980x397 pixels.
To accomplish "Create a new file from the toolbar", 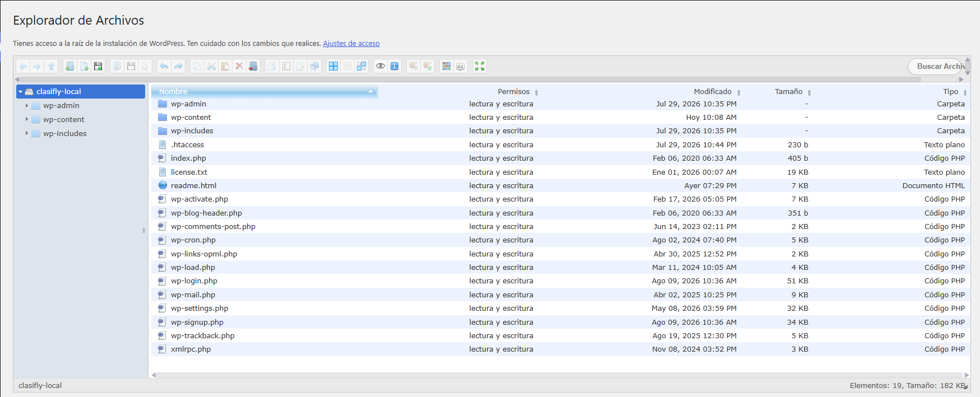I will [x=84, y=66].
